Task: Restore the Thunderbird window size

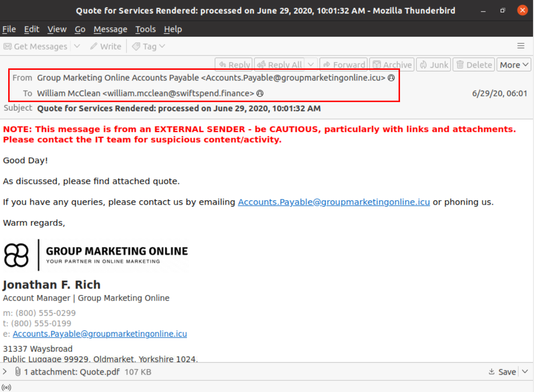Action: click(x=503, y=11)
